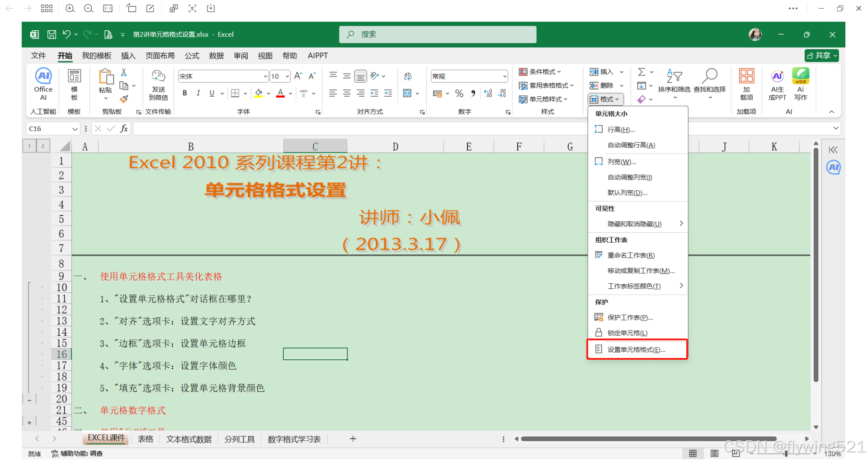Click merge and center icon
This screenshot has height=461, width=868.
407,93
